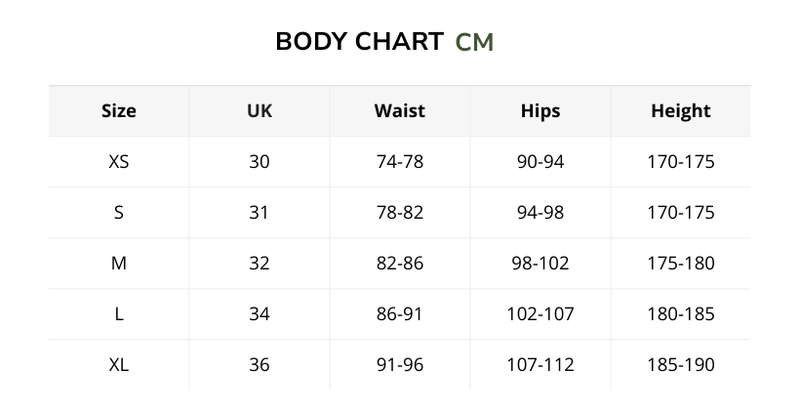800x411 pixels.
Task: Select hips value 90-94
Action: [x=540, y=162]
